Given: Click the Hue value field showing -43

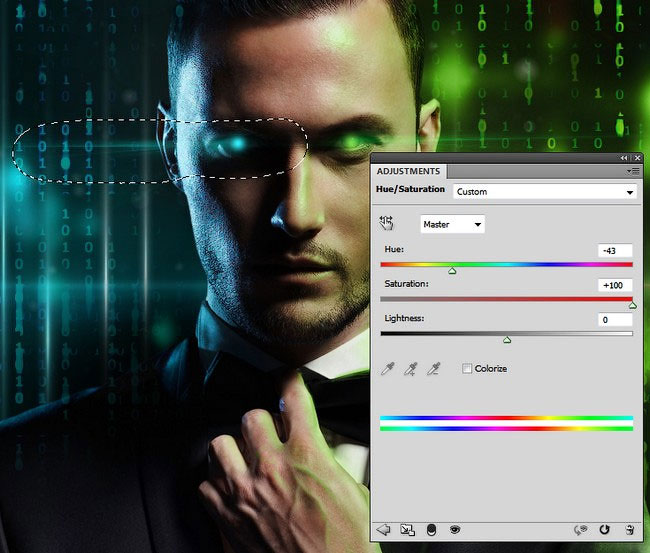Looking at the screenshot, I should pos(615,250).
